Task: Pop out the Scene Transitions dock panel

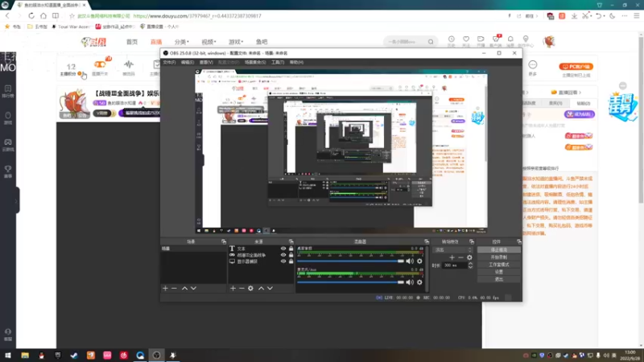Action: 472,242
